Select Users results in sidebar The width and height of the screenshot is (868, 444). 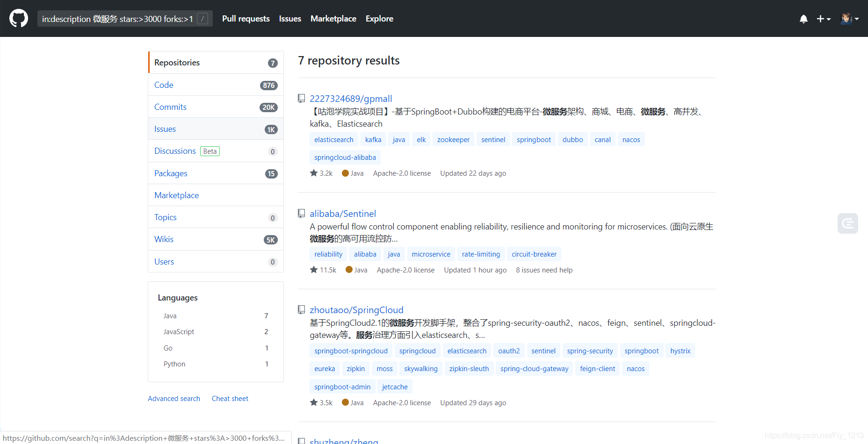[216, 262]
